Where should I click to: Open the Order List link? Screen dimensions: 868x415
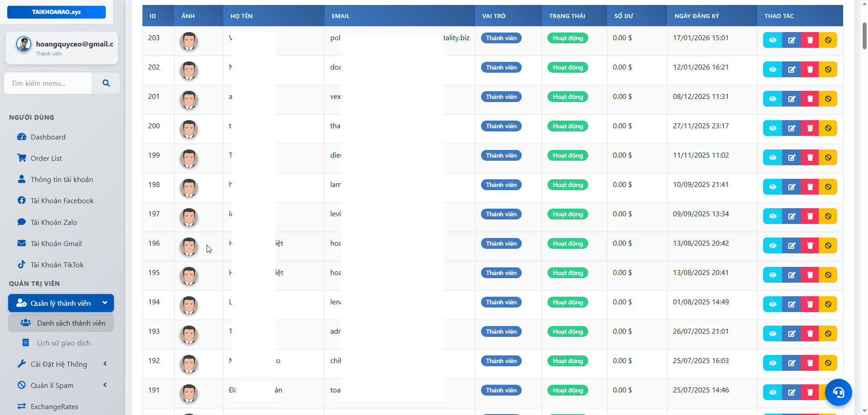click(x=46, y=158)
